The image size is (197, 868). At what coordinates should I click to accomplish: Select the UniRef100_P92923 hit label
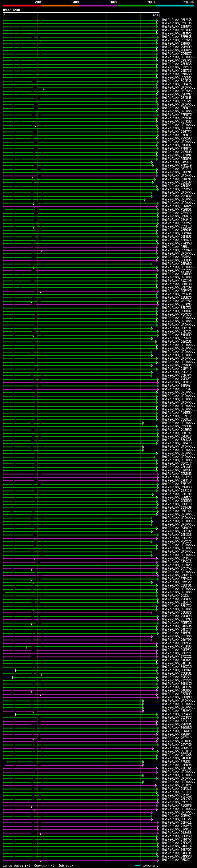[x=176, y=40]
